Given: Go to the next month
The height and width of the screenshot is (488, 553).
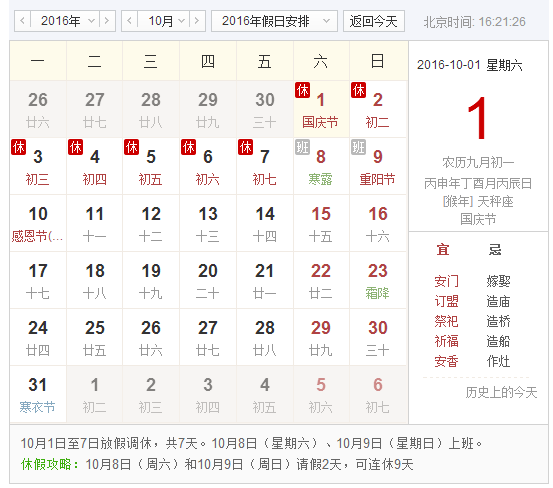Looking at the screenshot, I should pyautogui.click(x=197, y=21).
